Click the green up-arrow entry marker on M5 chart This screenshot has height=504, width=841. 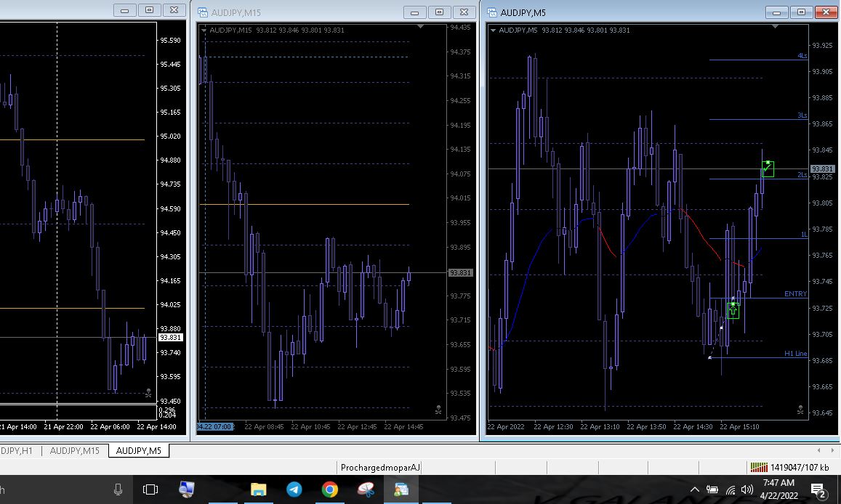coord(733,310)
